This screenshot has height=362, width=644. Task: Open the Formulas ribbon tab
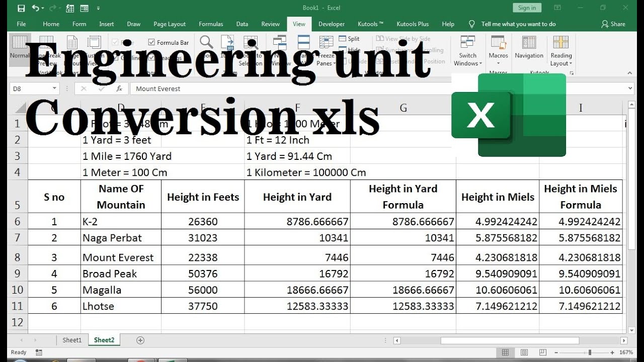point(211,24)
